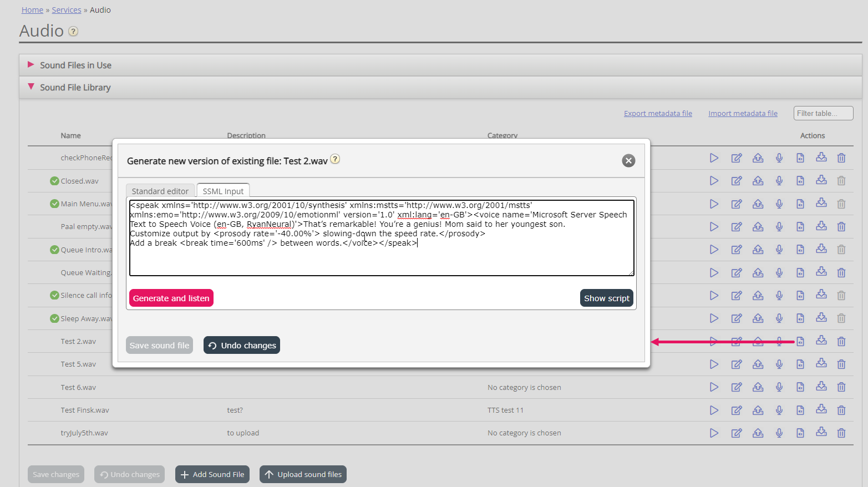Click inside the Filter table field
The image size is (868, 487).
click(823, 114)
